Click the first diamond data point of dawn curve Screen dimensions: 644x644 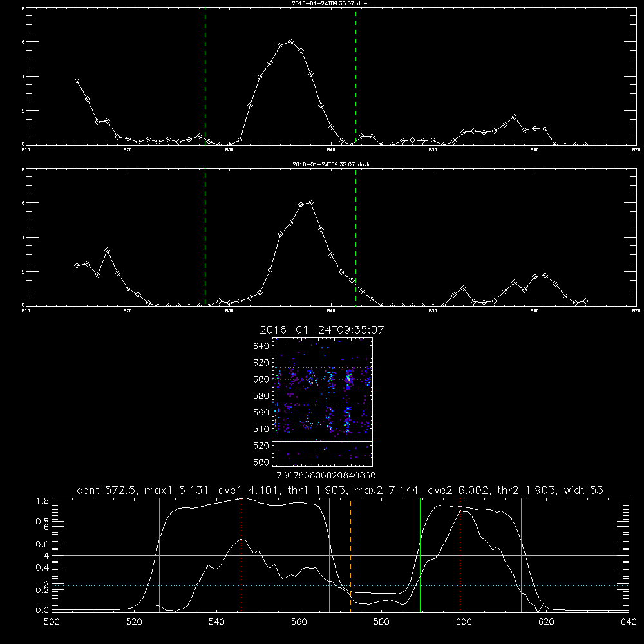point(77,81)
